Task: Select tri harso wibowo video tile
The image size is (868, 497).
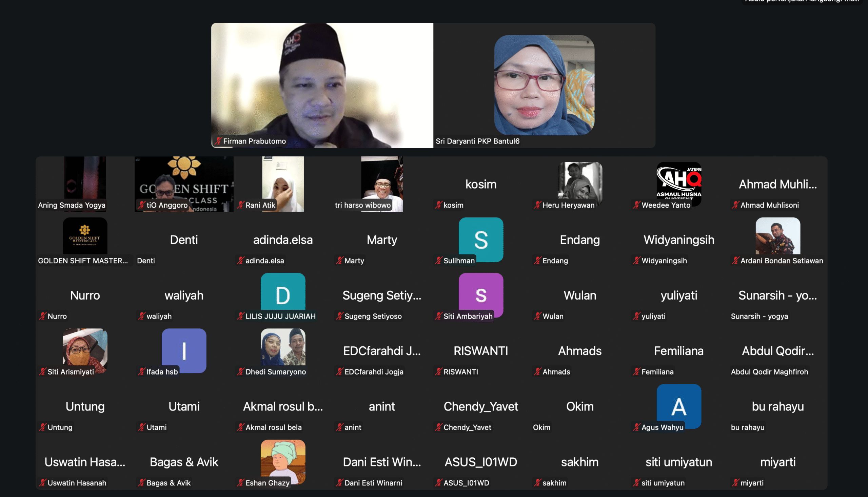Action: (x=382, y=181)
